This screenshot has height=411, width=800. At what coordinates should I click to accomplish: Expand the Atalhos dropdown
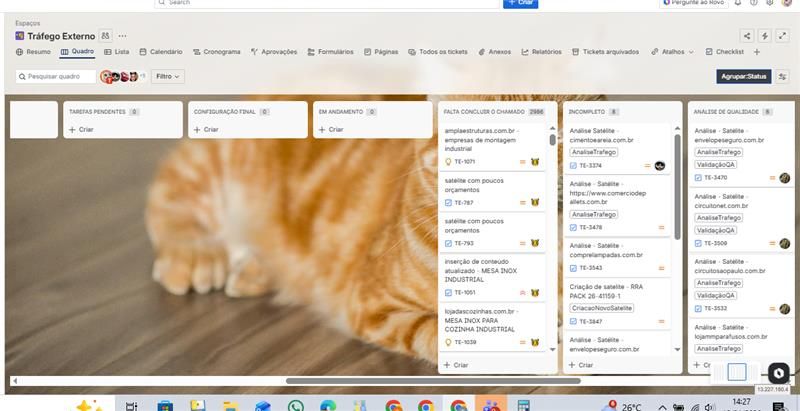tap(672, 52)
